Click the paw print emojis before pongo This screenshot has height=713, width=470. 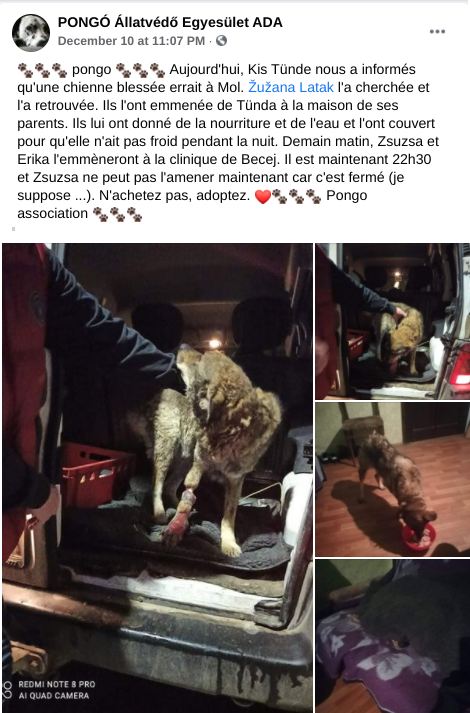(x=42, y=70)
